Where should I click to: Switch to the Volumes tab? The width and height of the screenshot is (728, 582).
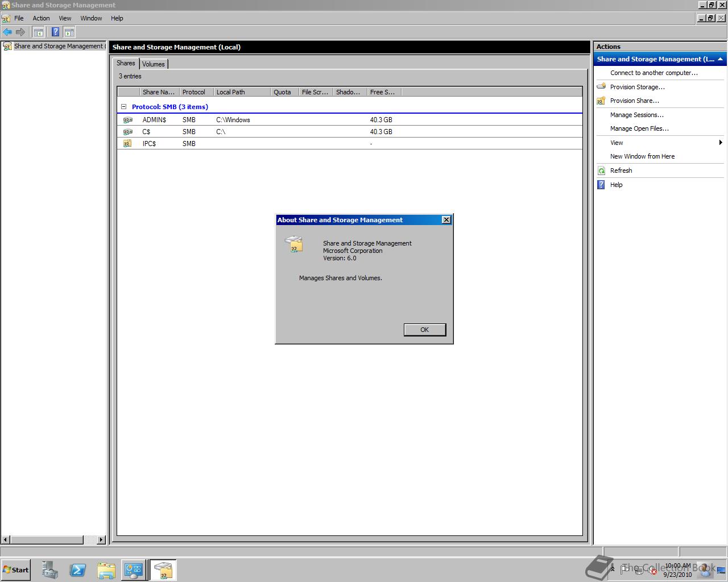(153, 64)
